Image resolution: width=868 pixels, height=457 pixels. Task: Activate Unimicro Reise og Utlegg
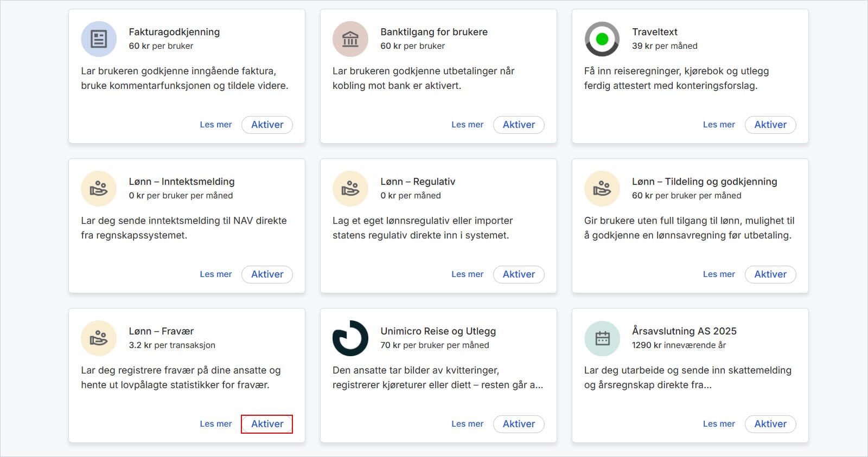coord(519,424)
